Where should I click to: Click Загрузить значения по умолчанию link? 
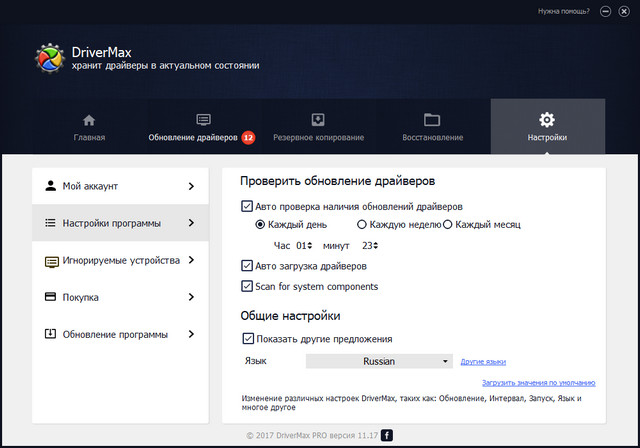click(x=539, y=383)
